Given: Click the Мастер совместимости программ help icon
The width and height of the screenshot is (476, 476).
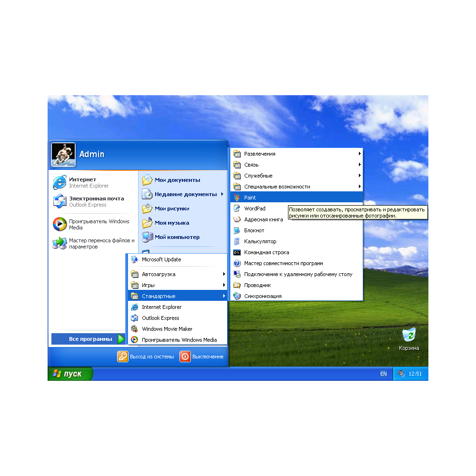Looking at the screenshot, I should click(x=237, y=263).
